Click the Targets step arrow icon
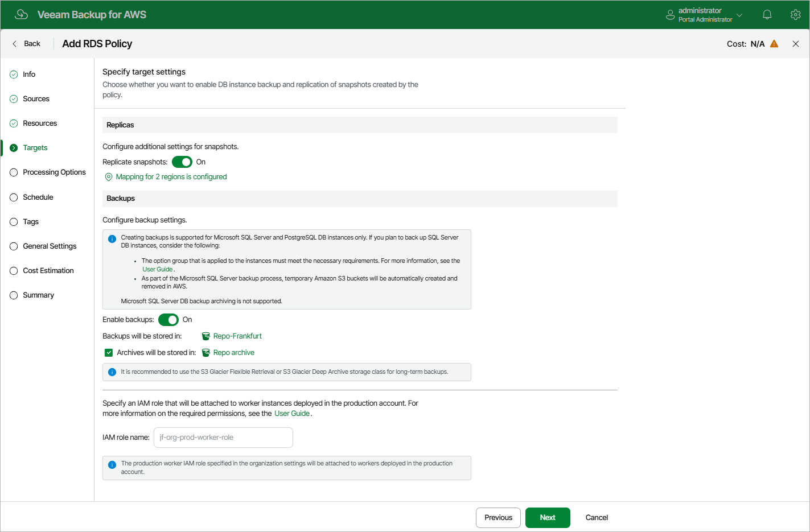 click(x=14, y=148)
